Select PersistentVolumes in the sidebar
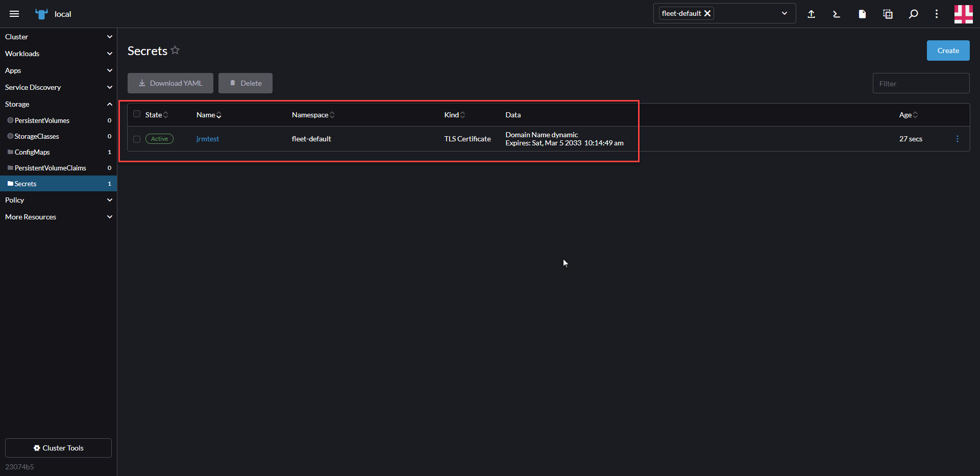 (42, 120)
